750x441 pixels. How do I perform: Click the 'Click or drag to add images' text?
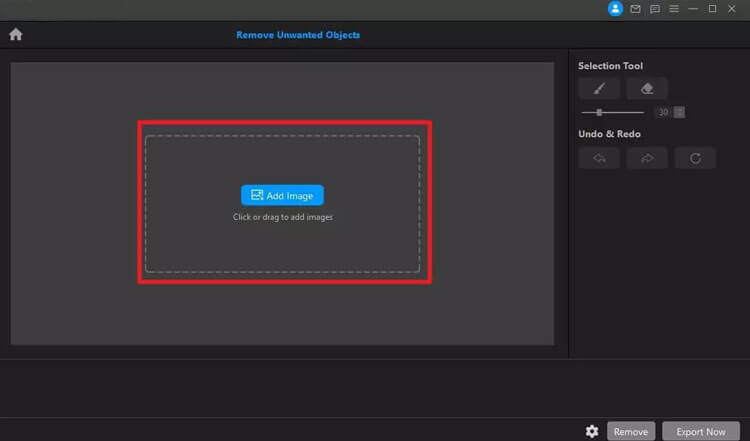(282, 217)
